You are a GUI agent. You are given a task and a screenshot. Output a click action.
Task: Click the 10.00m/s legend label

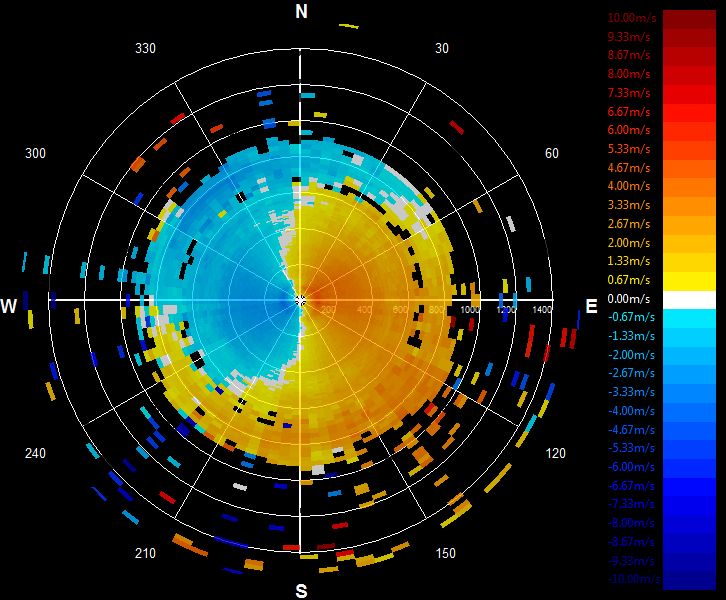point(632,18)
